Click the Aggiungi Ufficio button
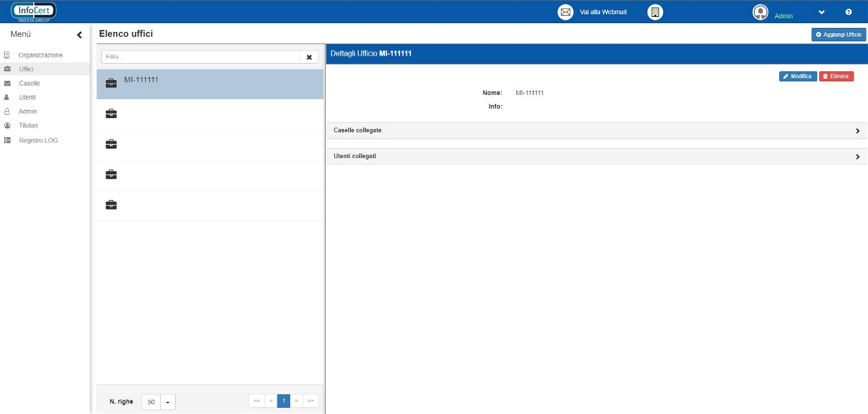This screenshot has height=414, width=868. pyautogui.click(x=838, y=35)
